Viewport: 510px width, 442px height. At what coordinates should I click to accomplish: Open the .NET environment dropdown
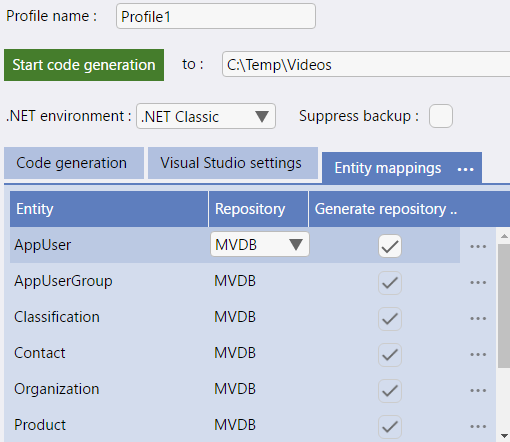pos(206,116)
